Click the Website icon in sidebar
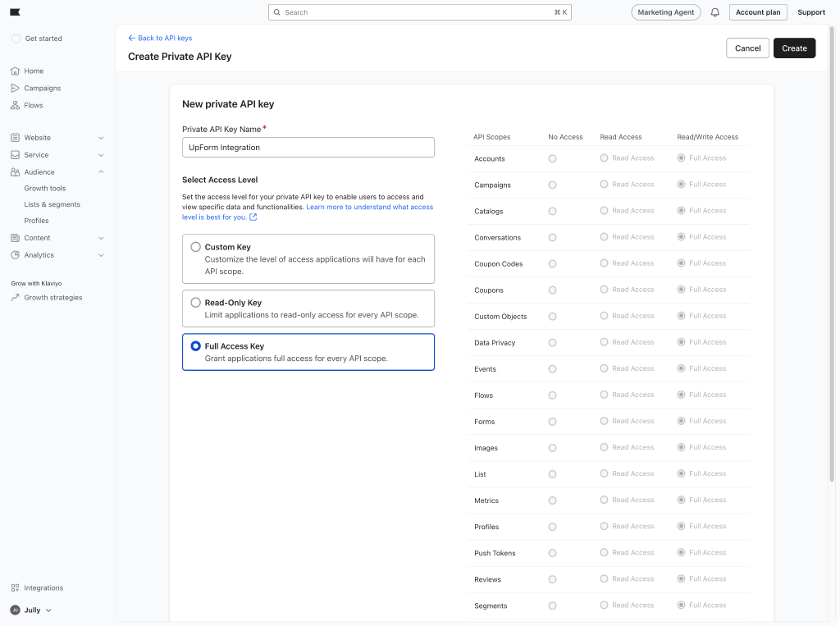The height and width of the screenshot is (626, 840). click(15, 138)
